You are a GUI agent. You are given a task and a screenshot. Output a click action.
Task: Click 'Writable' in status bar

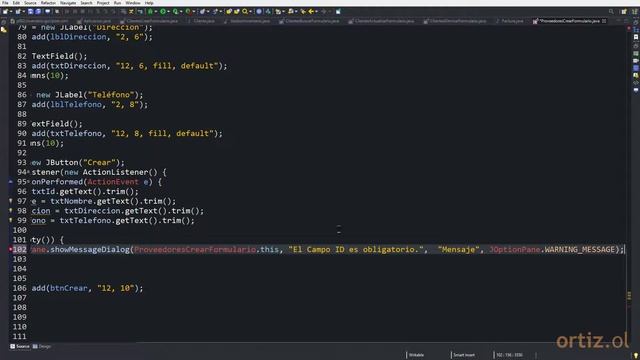(416, 355)
